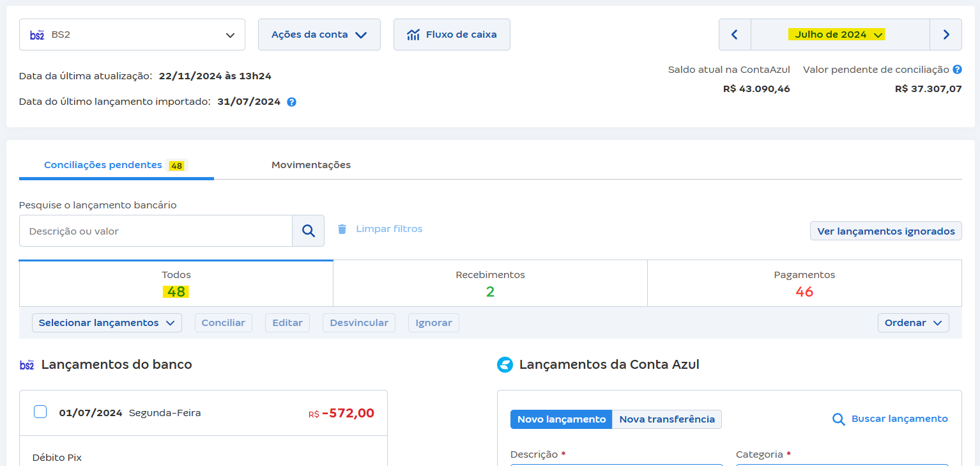Switch to the Nova transferência toggle
Image resolution: width=980 pixels, height=466 pixels.
pos(666,419)
